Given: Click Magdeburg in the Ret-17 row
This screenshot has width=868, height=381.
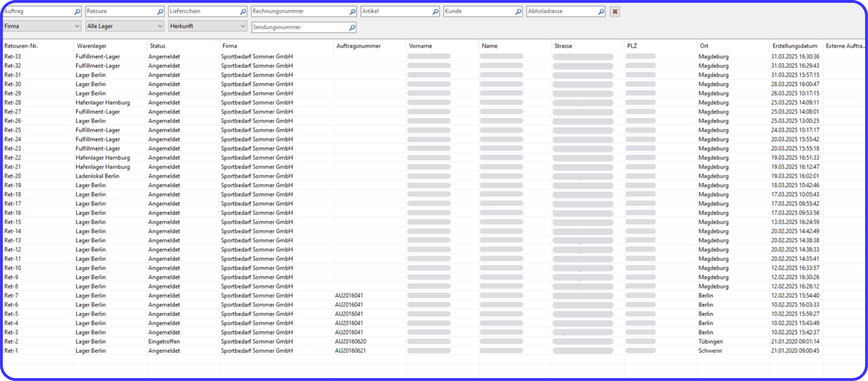Looking at the screenshot, I should click(713, 203).
